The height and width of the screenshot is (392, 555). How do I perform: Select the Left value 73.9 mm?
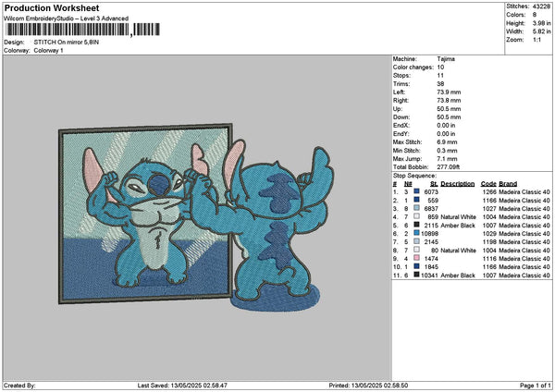(x=449, y=92)
